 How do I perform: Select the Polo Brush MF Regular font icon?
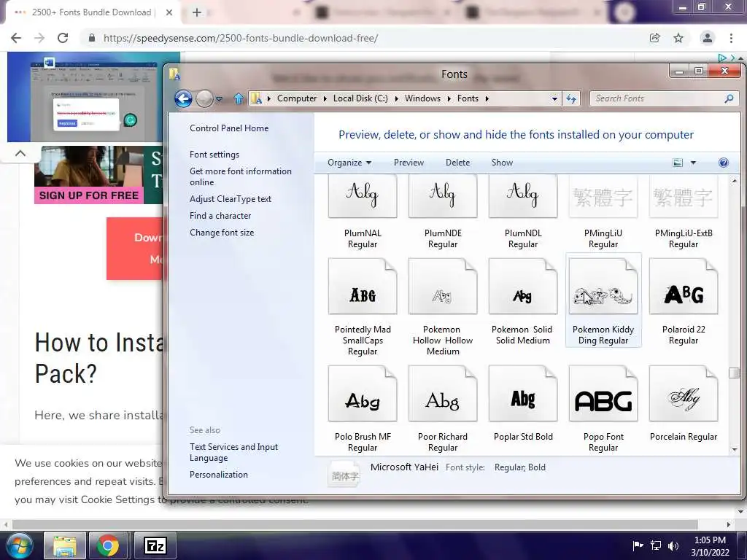coord(363,394)
